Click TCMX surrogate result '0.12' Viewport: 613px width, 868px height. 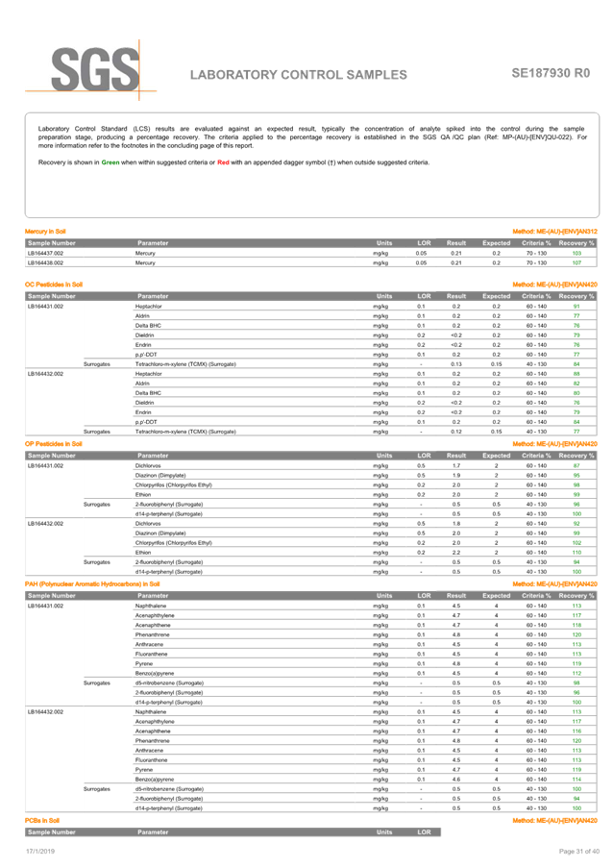[x=455, y=432]
